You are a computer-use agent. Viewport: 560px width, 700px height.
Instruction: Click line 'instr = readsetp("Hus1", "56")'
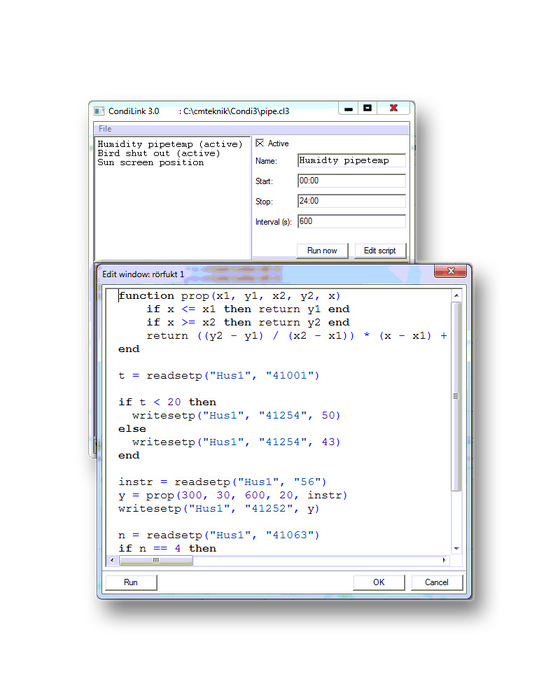[x=222, y=482]
